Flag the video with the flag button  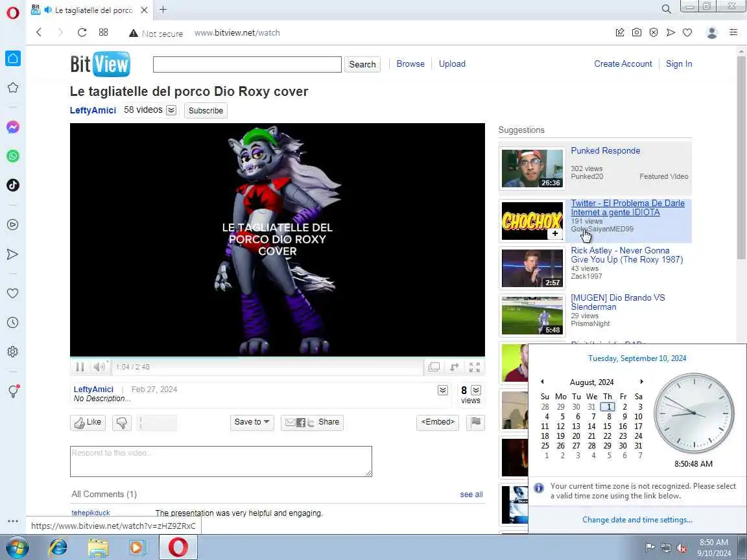coord(475,422)
